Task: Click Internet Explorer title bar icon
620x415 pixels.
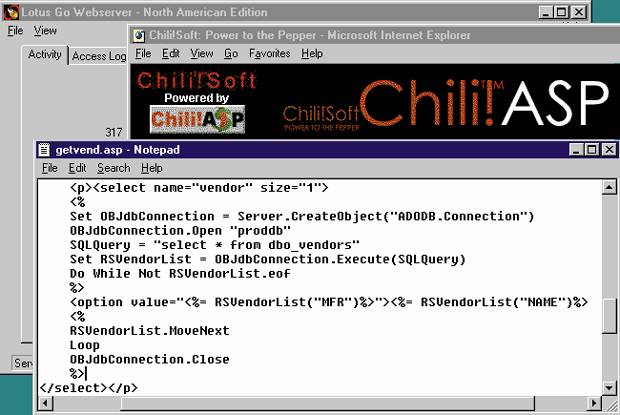Action: click(x=138, y=36)
